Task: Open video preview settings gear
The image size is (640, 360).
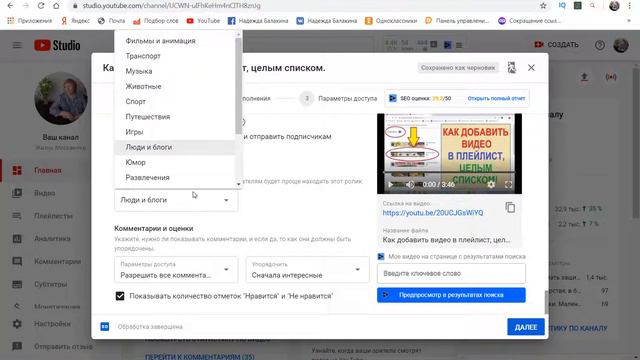Action: pyautogui.click(x=491, y=185)
